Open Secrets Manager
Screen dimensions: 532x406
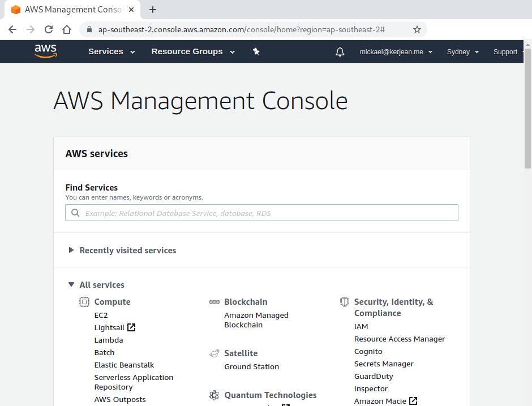[384, 364]
